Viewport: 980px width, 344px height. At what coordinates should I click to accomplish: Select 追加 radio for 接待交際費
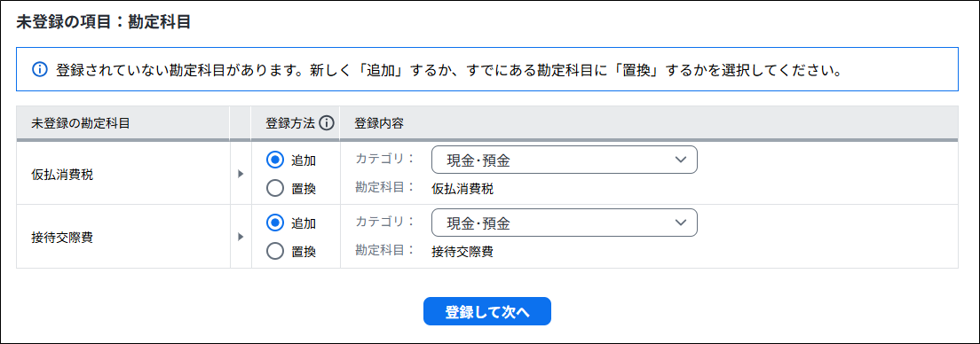point(275,223)
